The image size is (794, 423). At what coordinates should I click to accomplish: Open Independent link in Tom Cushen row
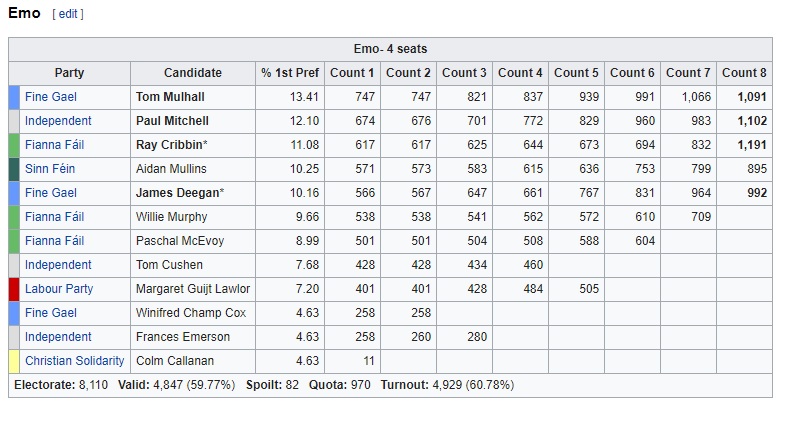pos(58,264)
